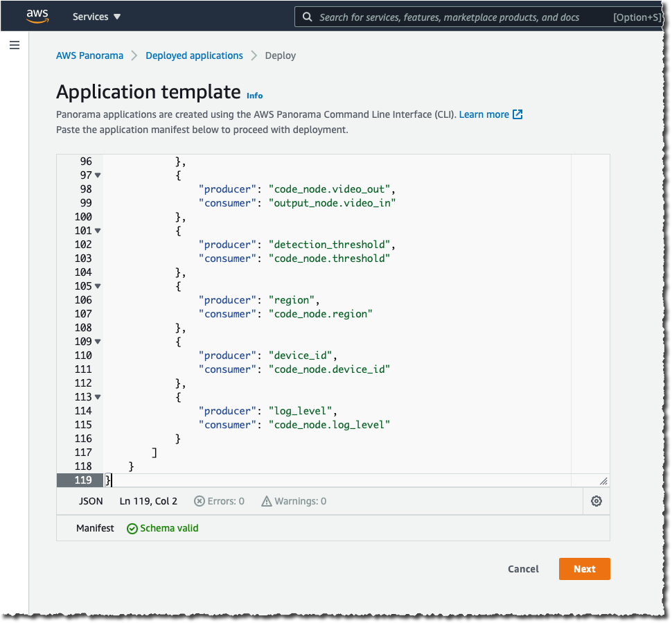Click "log_level" producer value on line 114

[300, 411]
